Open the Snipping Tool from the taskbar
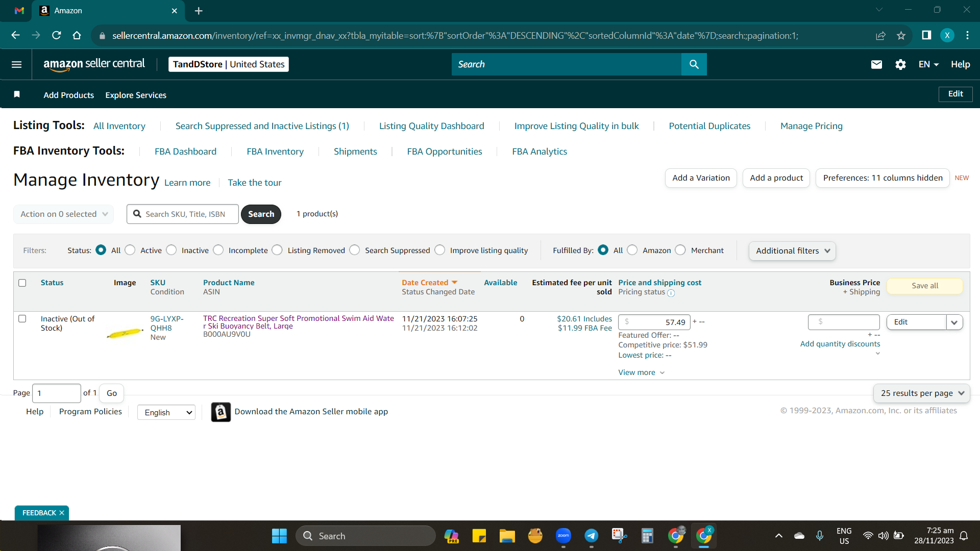This screenshot has height=551, width=980. pos(619,536)
